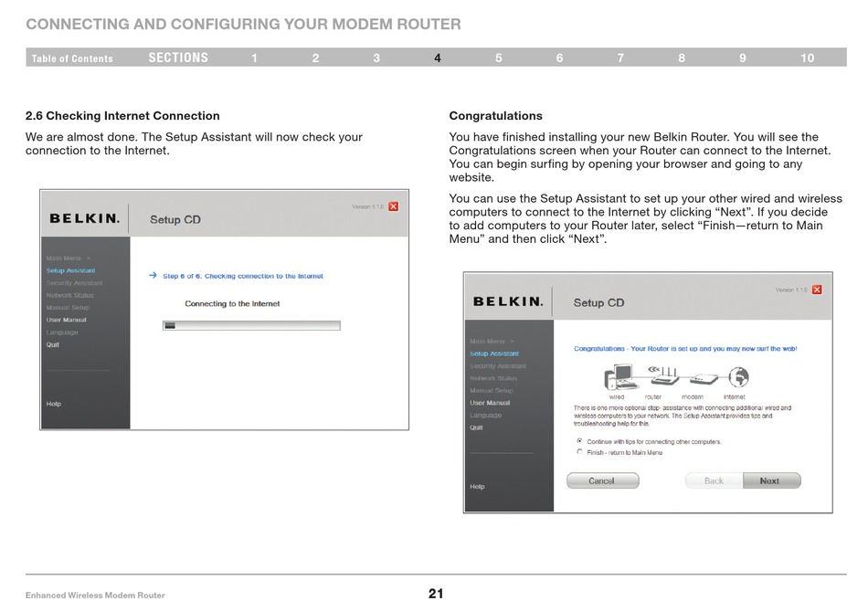The image size is (868, 601).
Task: Open User Manual in the connecting window sidebar
Action: [x=66, y=321]
